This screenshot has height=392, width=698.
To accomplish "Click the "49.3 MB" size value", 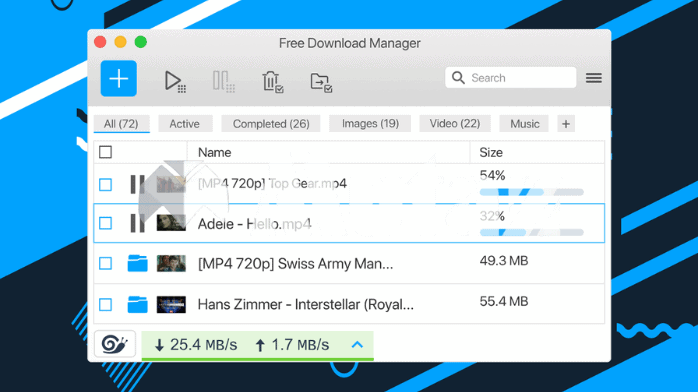I will (503, 261).
